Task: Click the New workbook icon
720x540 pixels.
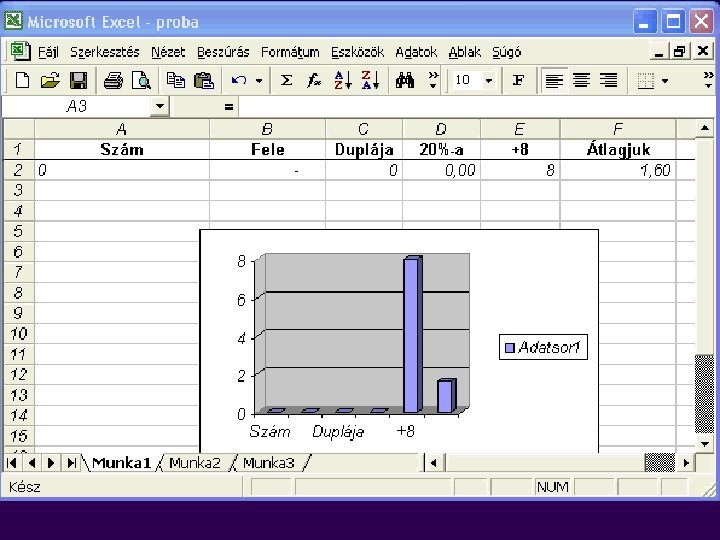Action: click(22, 80)
